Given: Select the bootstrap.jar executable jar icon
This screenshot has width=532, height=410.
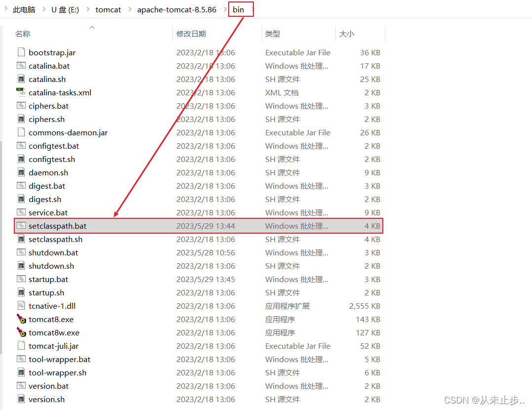Looking at the screenshot, I should pyautogui.click(x=21, y=52).
